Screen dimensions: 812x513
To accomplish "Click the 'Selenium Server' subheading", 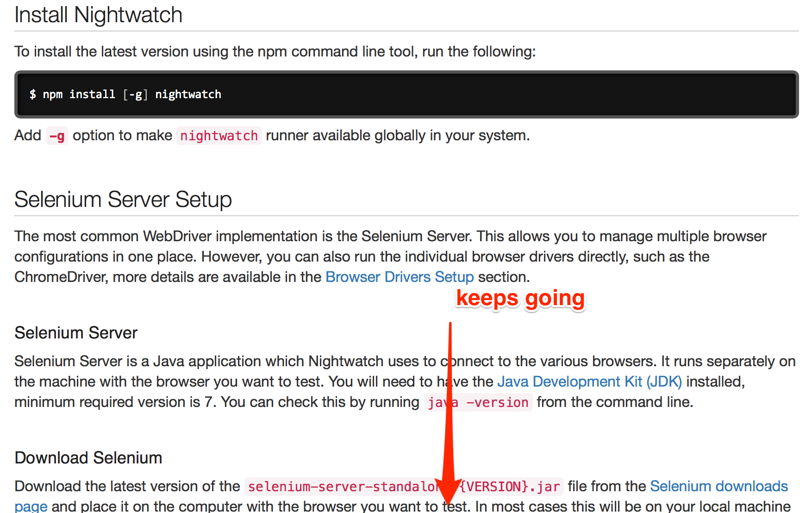I will (76, 333).
